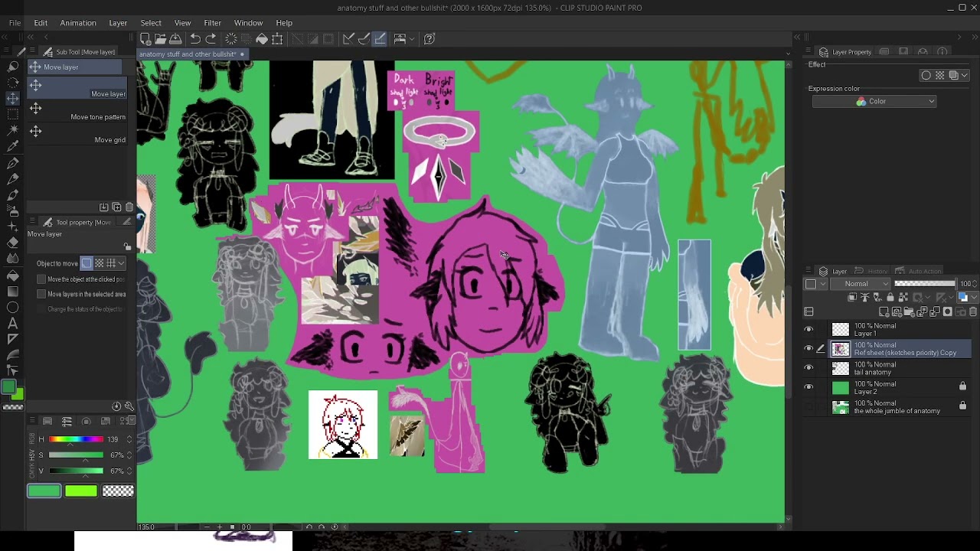Select the tail anatomy layer thumbnail

(841, 368)
